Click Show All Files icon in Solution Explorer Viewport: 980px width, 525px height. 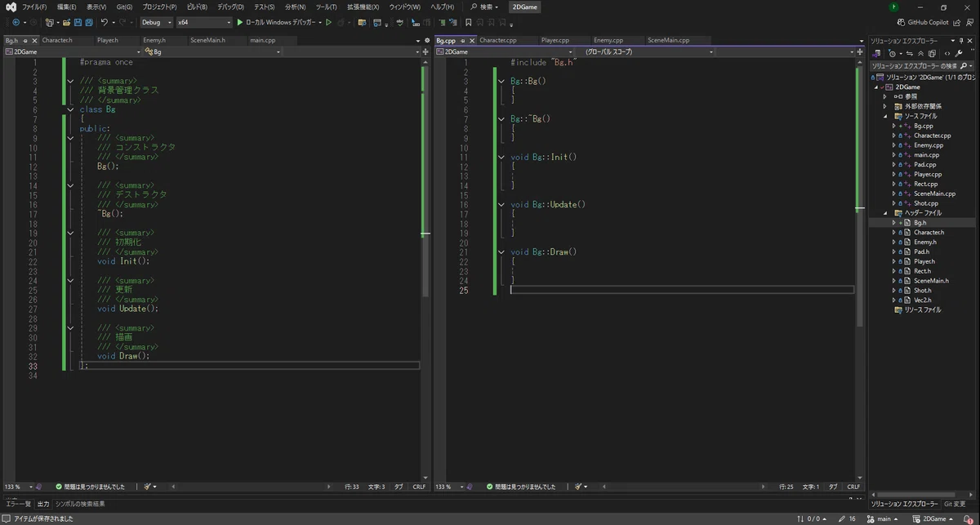933,53
